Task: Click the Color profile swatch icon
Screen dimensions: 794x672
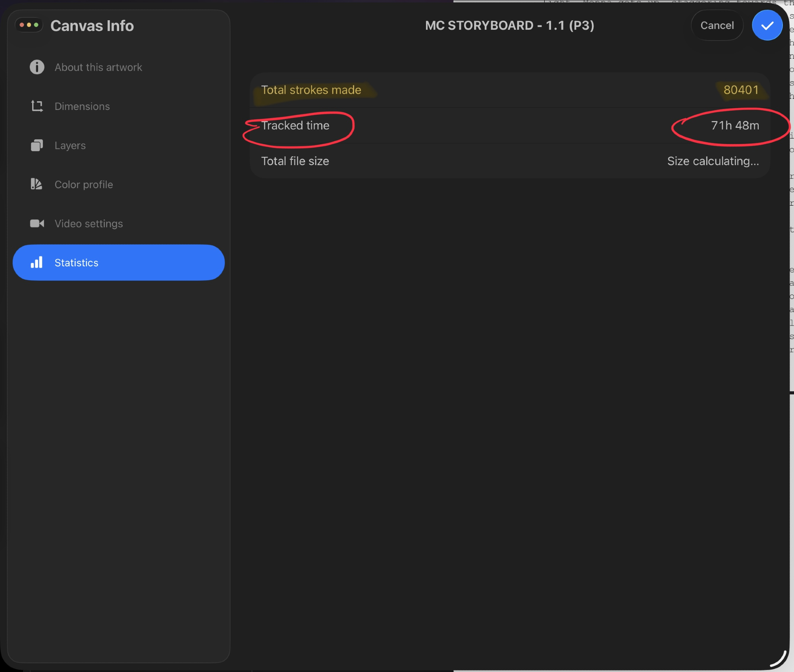Action: coord(37,184)
